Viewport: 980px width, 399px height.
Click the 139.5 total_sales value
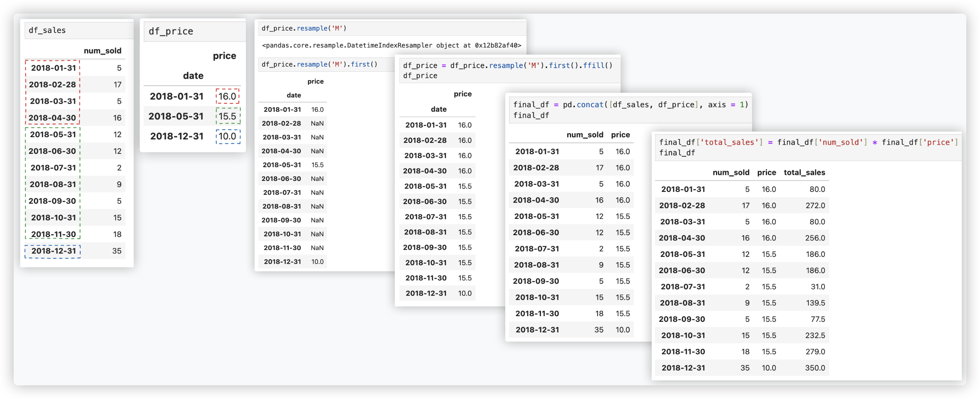click(x=815, y=303)
